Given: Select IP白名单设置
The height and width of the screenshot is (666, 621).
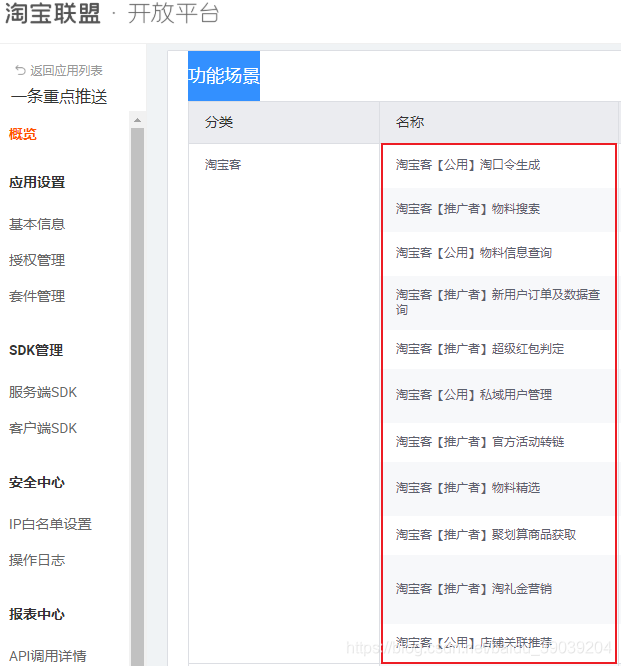Looking at the screenshot, I should coord(51,524).
